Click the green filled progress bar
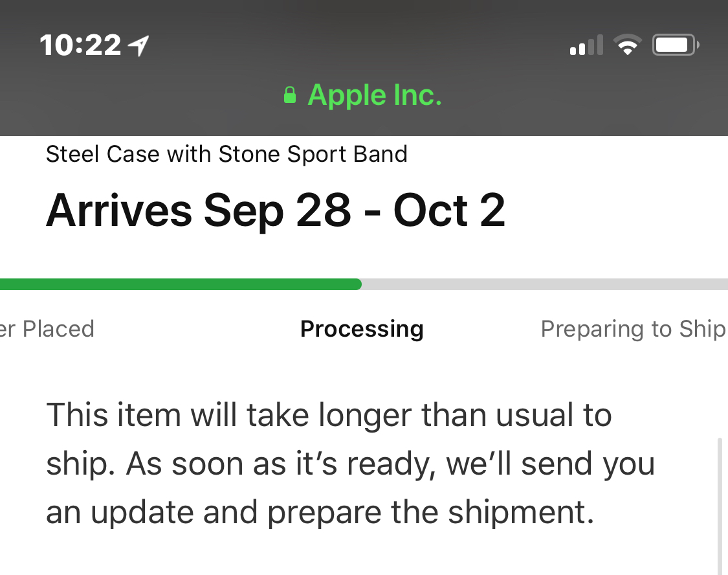Image resolution: width=728 pixels, height=575 pixels. pos(181,284)
